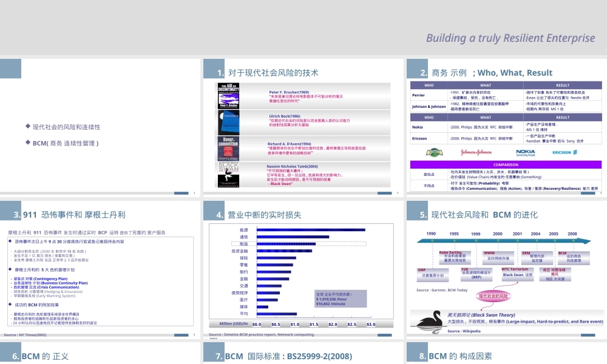Image resolution: width=607 pixels, height=364 pixels.
Task: Click the 通信 label in the chart
Action: (x=243, y=237)
